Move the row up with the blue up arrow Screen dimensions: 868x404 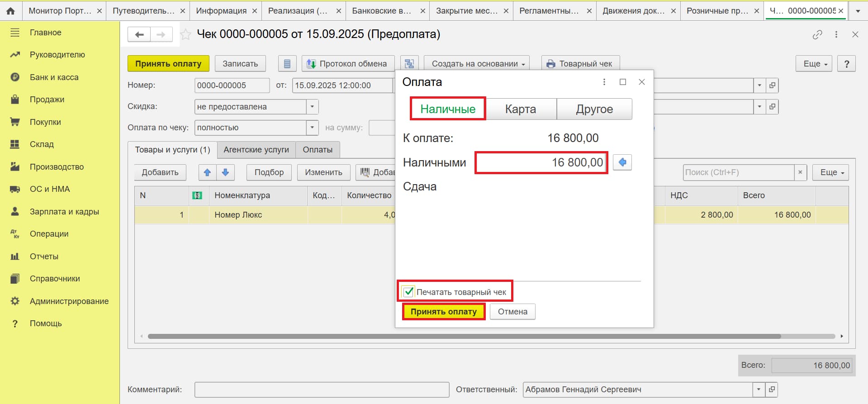[207, 172]
